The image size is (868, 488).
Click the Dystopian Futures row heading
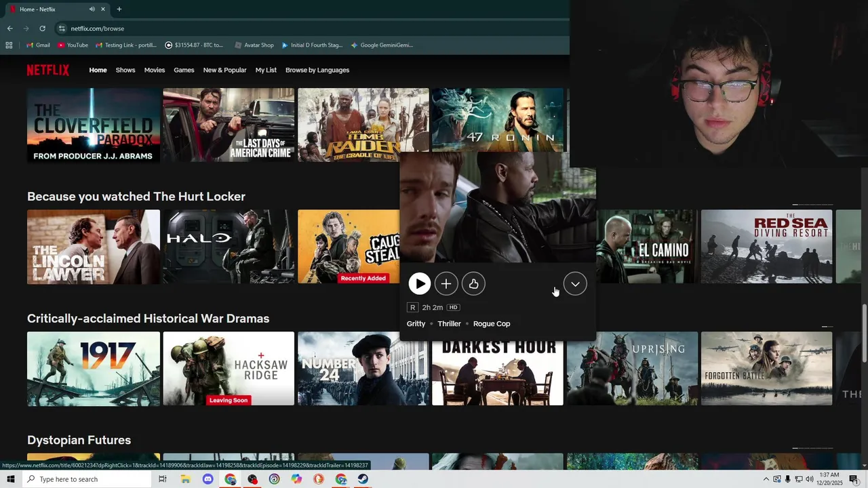tap(79, 441)
